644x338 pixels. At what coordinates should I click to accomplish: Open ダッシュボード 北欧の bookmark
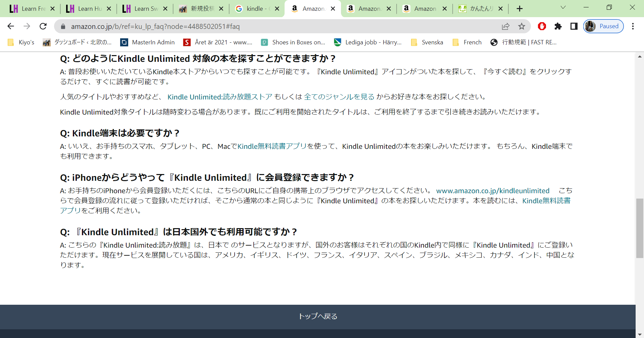(78, 42)
